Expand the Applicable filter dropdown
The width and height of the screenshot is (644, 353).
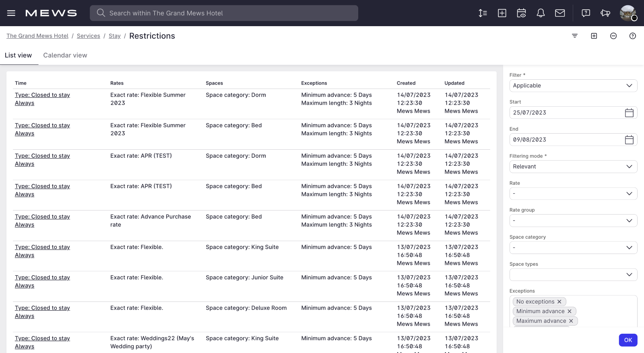tap(573, 85)
